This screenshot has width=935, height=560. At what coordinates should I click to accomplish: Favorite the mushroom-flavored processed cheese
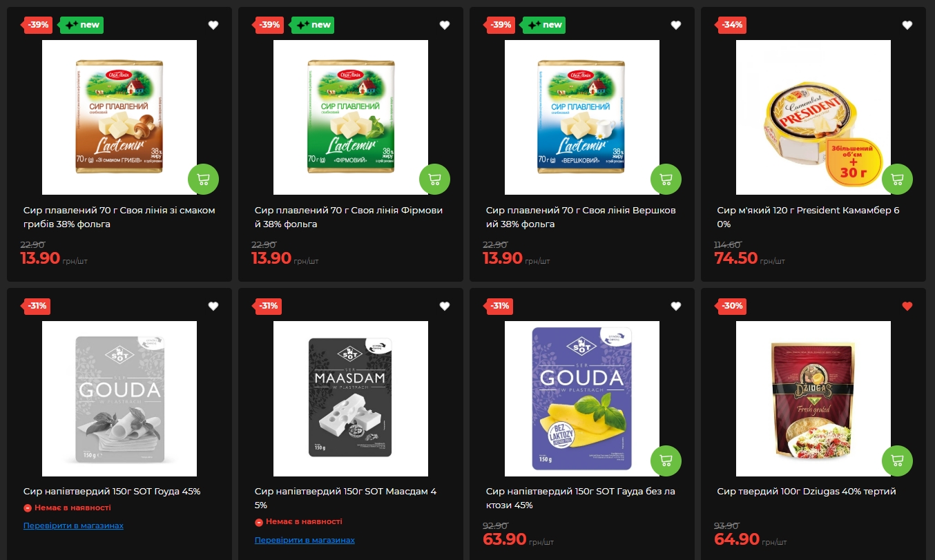(213, 25)
